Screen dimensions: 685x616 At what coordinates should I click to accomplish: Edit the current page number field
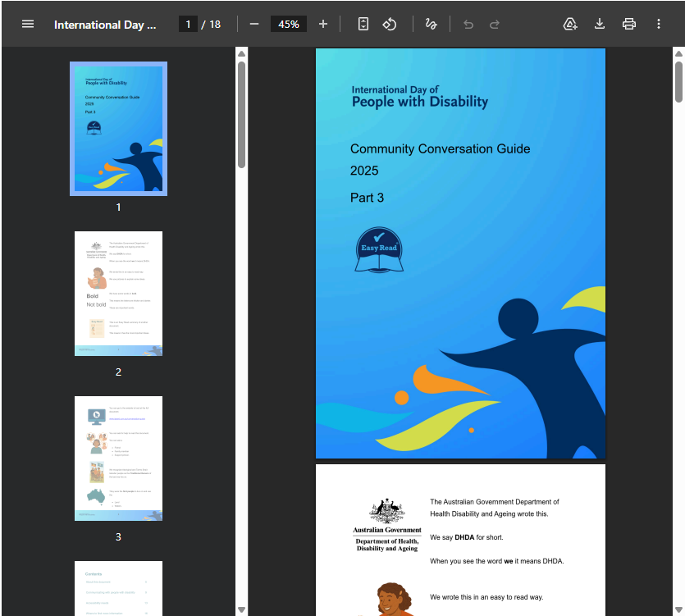(x=188, y=24)
